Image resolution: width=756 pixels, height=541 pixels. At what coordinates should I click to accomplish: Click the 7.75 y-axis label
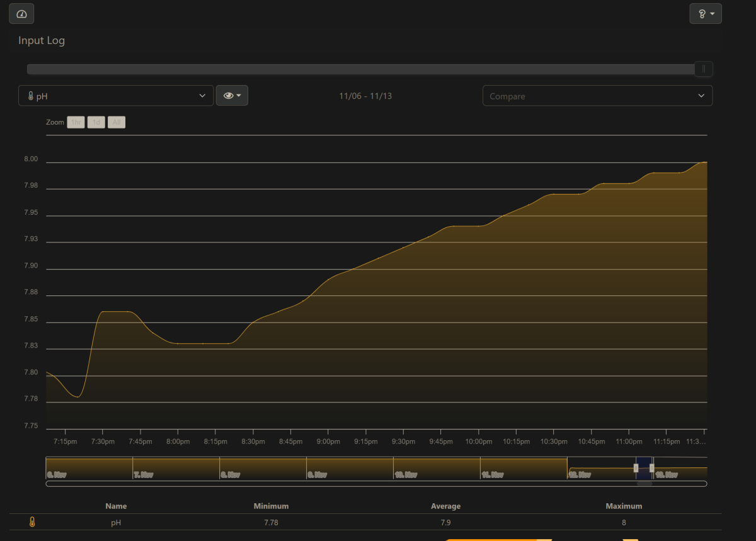(x=31, y=426)
